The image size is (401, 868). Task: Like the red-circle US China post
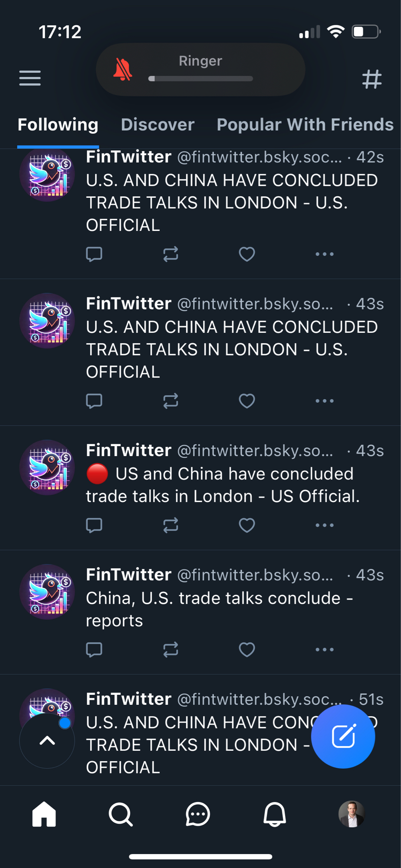[x=247, y=525]
